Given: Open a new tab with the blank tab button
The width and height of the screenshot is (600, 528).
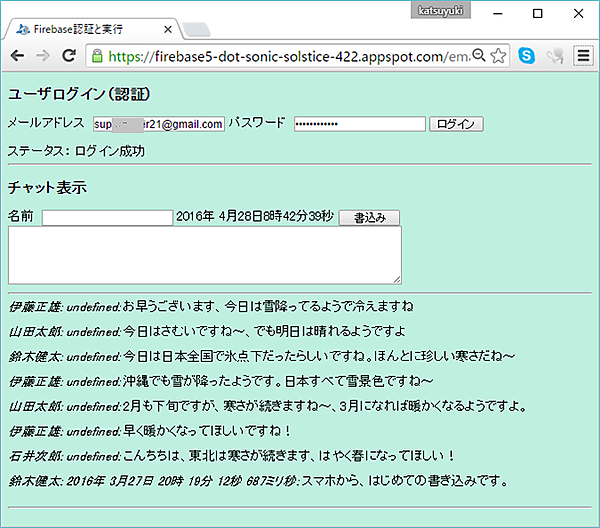Looking at the screenshot, I should (x=196, y=30).
